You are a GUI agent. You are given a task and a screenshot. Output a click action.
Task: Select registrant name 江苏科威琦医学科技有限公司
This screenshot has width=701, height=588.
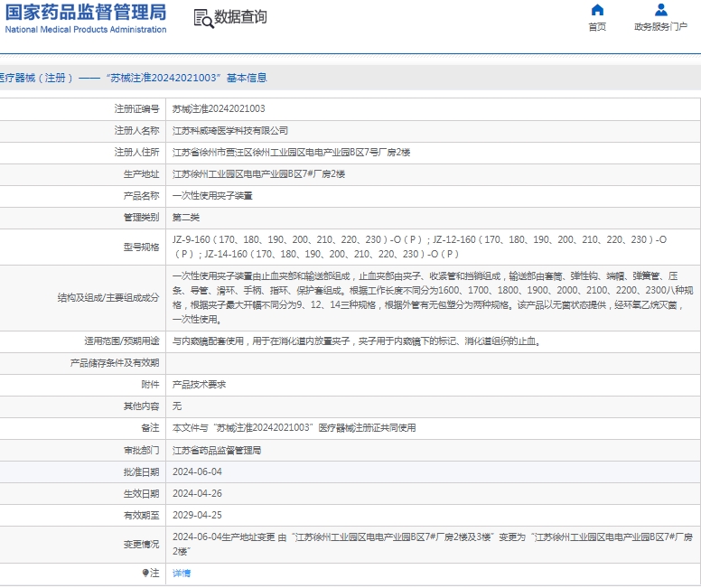point(230,131)
